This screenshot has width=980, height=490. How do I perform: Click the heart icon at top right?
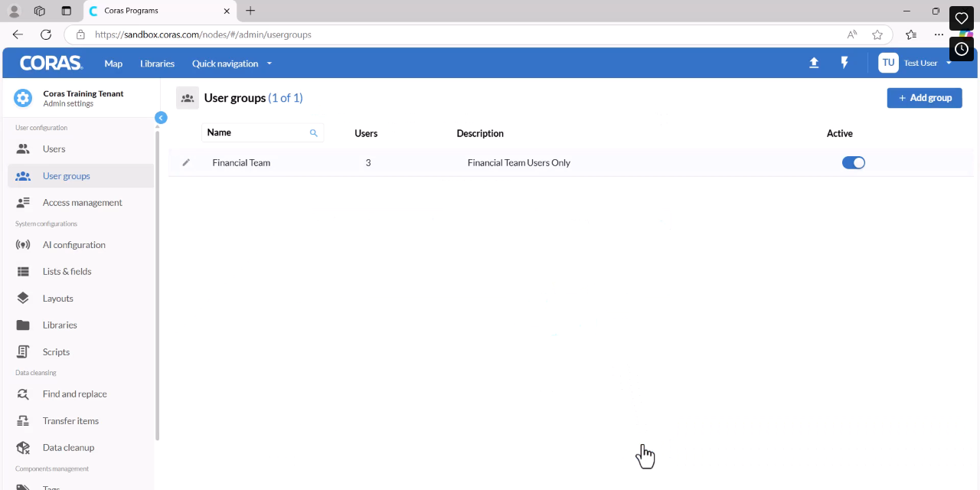pyautogui.click(x=962, y=18)
